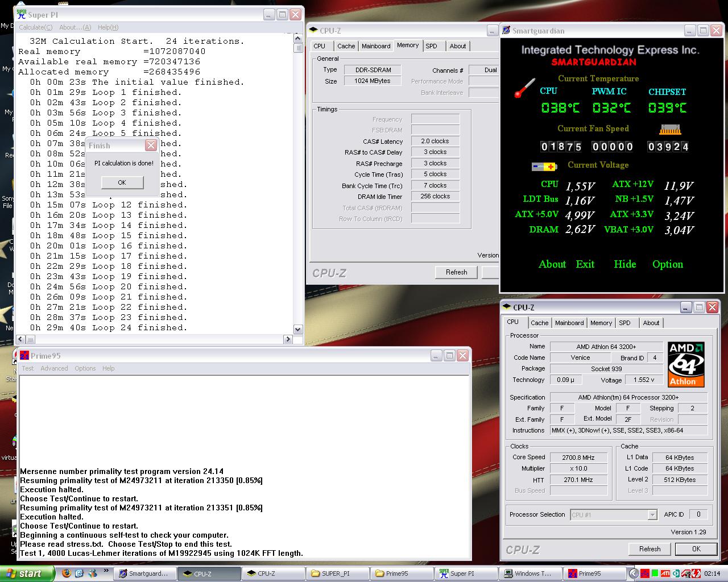728x582 pixels.
Task: Open Help menu in Prime95
Action: tap(109, 368)
